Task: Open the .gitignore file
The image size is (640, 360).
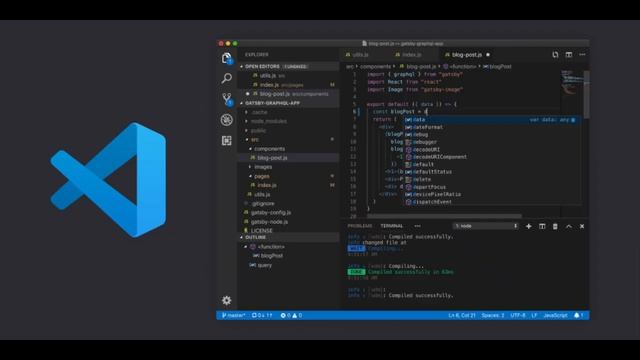Action: [288, 203]
